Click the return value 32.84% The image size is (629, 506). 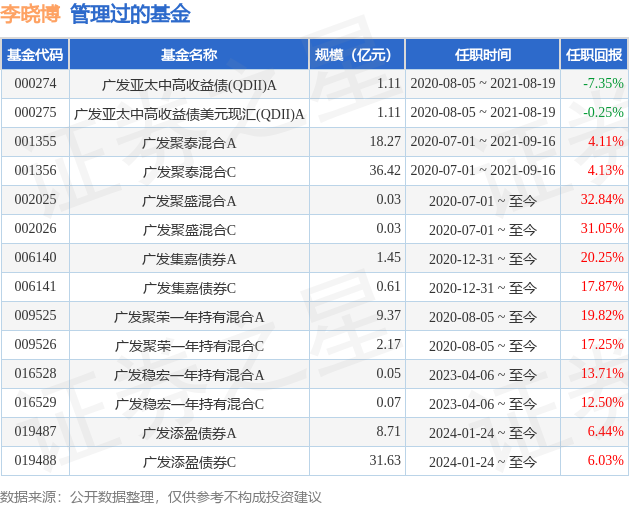(x=602, y=199)
